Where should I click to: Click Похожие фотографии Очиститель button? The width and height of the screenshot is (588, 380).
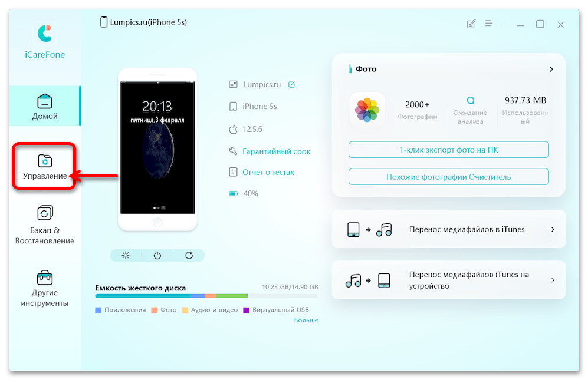[x=448, y=177]
